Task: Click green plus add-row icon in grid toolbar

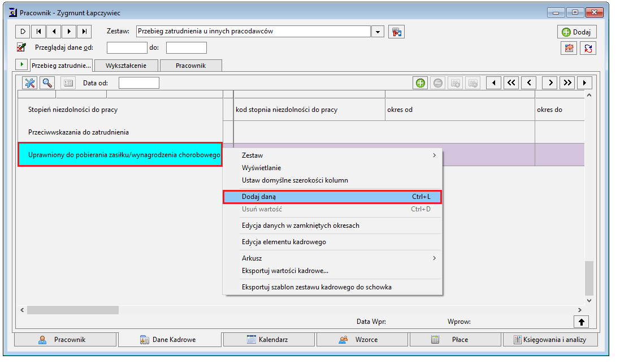Action: pos(420,83)
